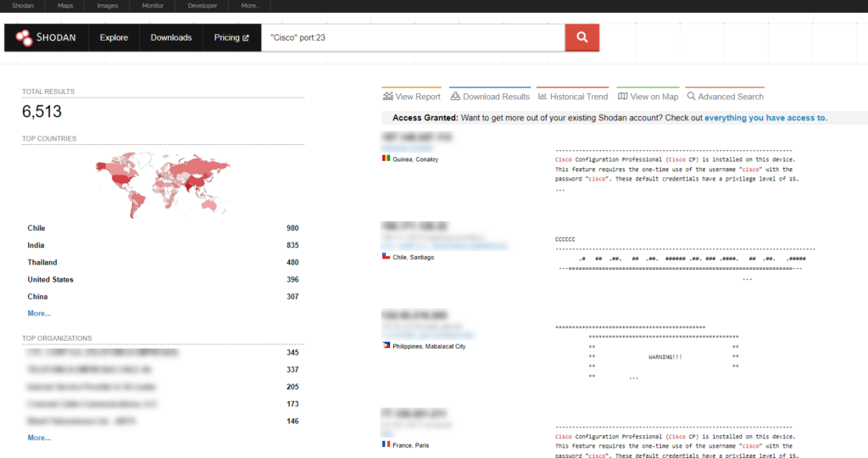Go to the Explore page
This screenshot has width=868, height=458.
point(114,37)
